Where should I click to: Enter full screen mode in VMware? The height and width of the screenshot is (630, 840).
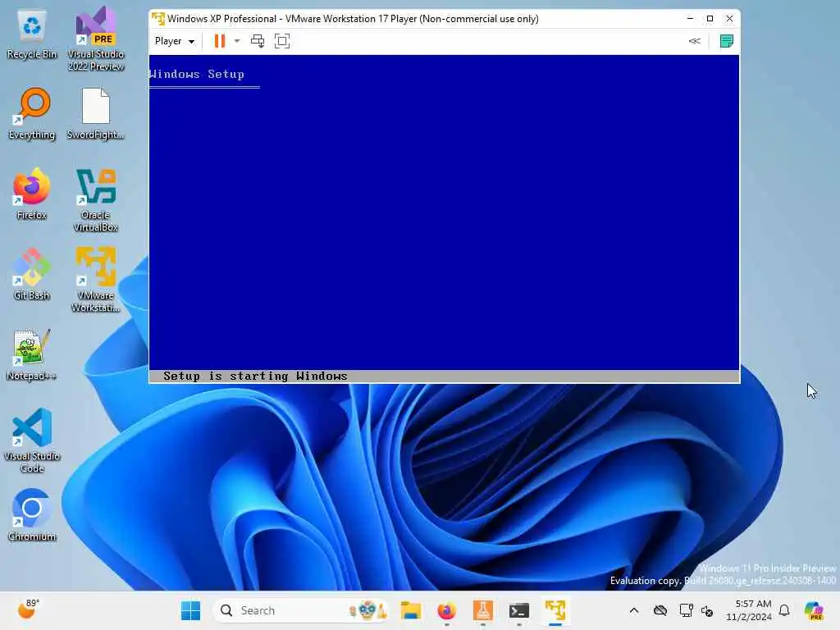point(282,41)
